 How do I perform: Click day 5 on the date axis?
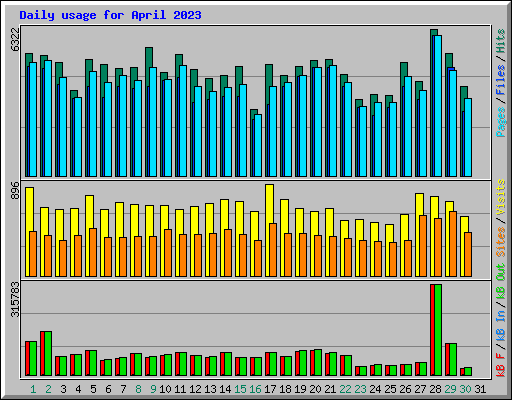(93, 389)
